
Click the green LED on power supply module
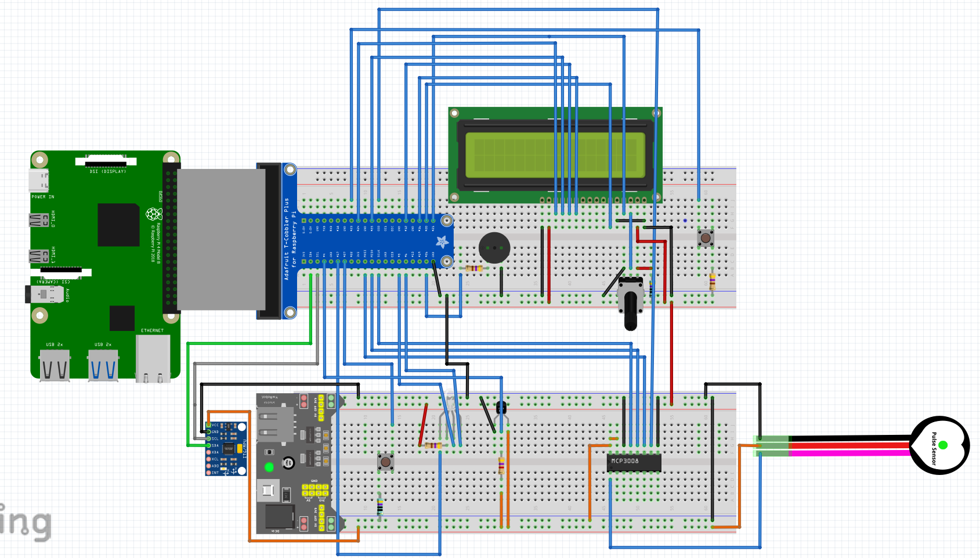tap(269, 467)
